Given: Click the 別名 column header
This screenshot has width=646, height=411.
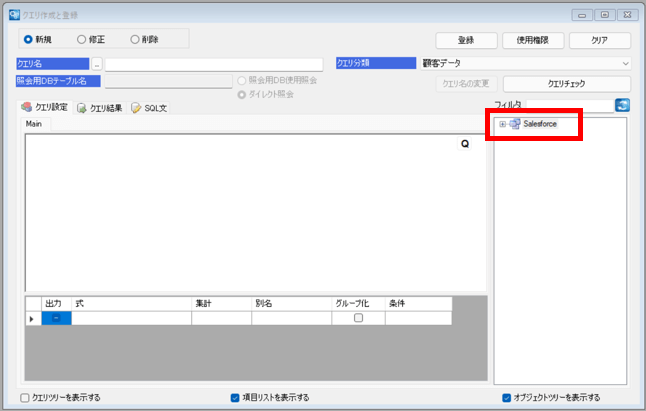Looking at the screenshot, I should [x=292, y=304].
